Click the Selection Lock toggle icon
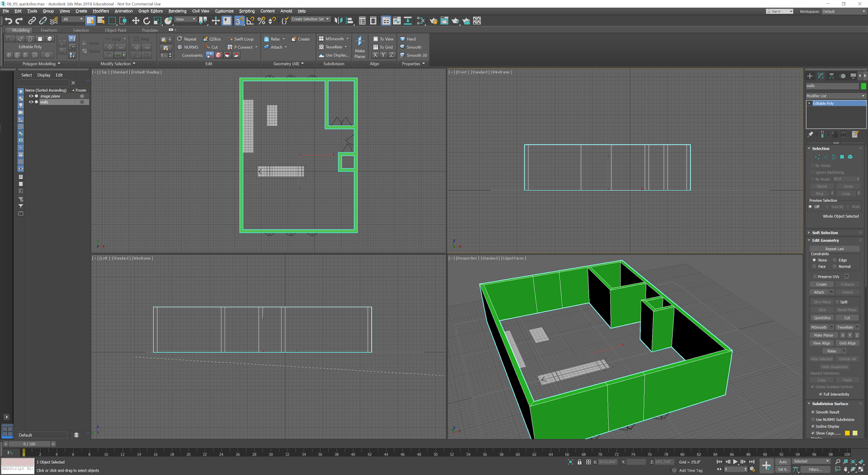868x475 pixels. (579, 462)
